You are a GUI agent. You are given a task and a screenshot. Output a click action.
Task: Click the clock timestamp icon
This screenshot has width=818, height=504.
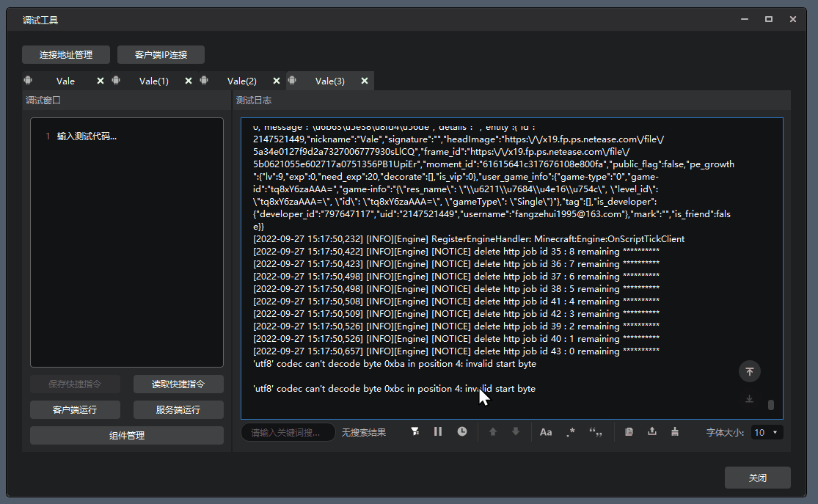pyautogui.click(x=462, y=432)
